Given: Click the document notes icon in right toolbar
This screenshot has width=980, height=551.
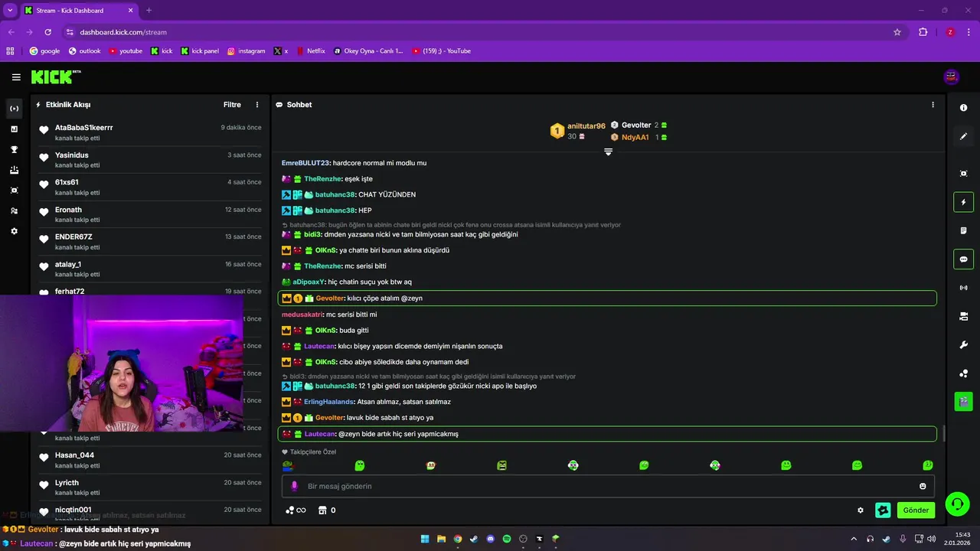Looking at the screenshot, I should tap(963, 230).
